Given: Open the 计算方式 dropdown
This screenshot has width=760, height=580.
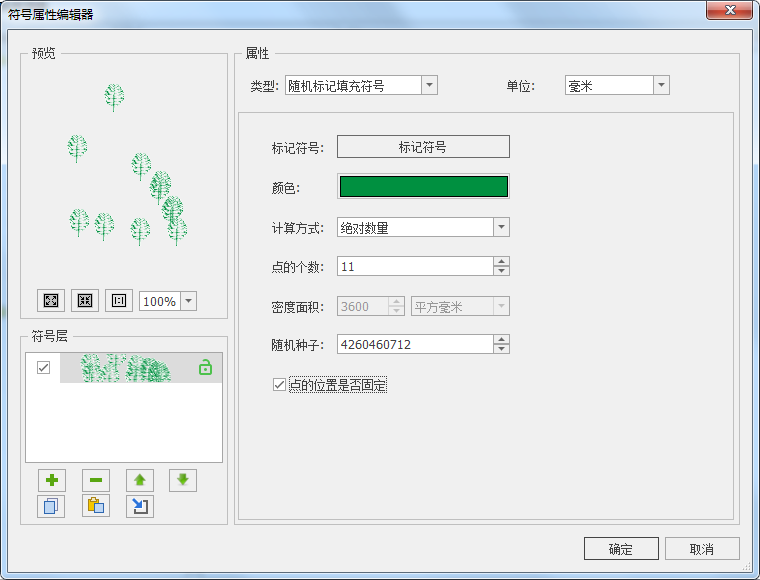Looking at the screenshot, I should coord(502,228).
